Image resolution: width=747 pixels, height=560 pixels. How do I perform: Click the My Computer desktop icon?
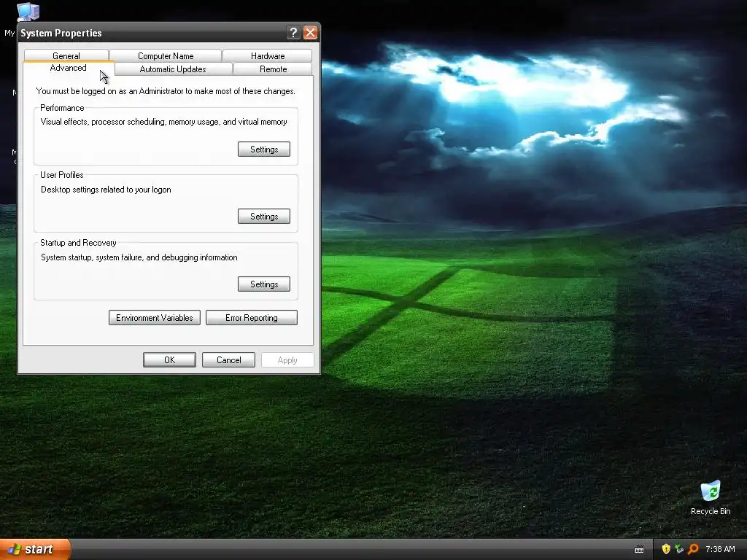(27, 12)
